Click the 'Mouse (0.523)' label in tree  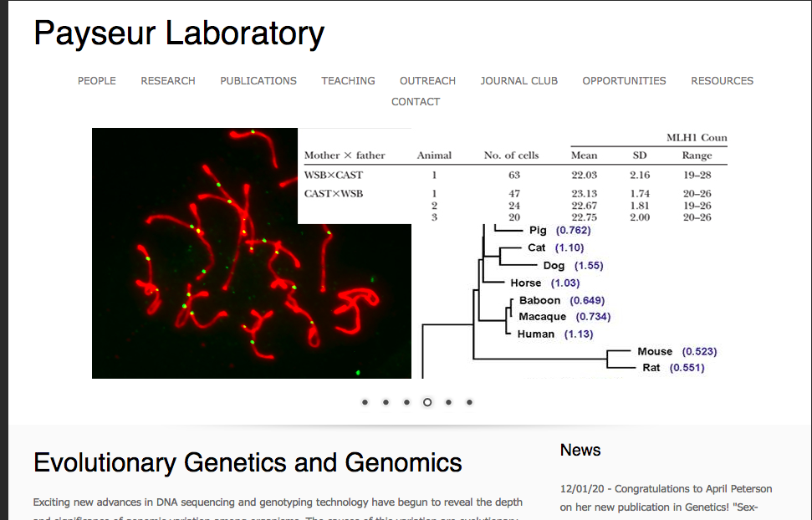[677, 352]
